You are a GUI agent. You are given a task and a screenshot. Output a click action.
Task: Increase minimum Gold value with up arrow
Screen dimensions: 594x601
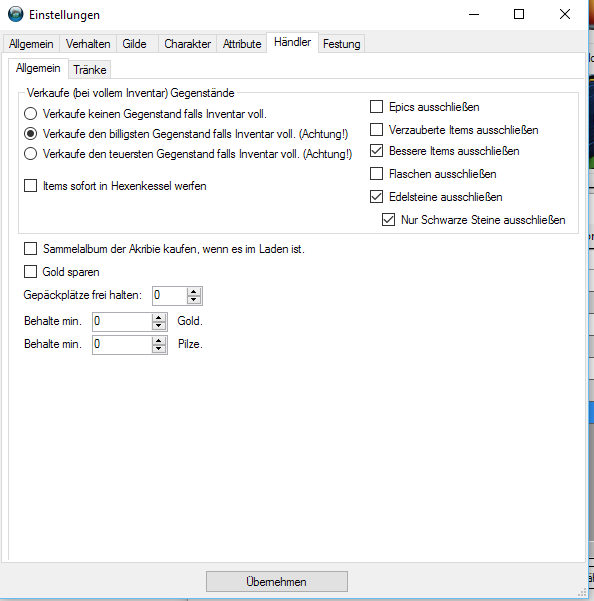coord(158,317)
